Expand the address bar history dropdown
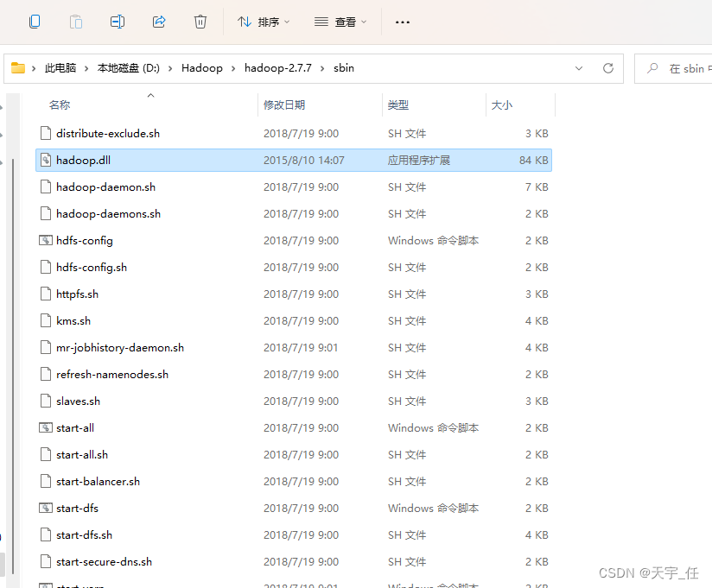712x588 pixels. [579, 68]
